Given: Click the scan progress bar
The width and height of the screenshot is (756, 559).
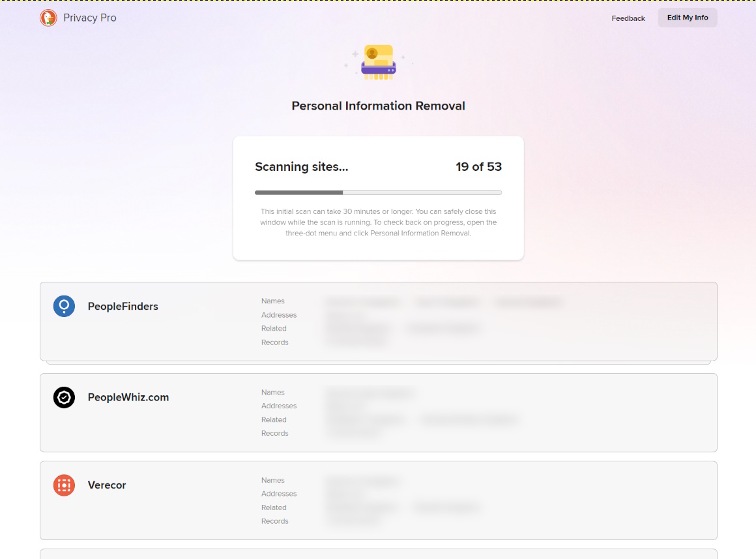Looking at the screenshot, I should pos(378,192).
